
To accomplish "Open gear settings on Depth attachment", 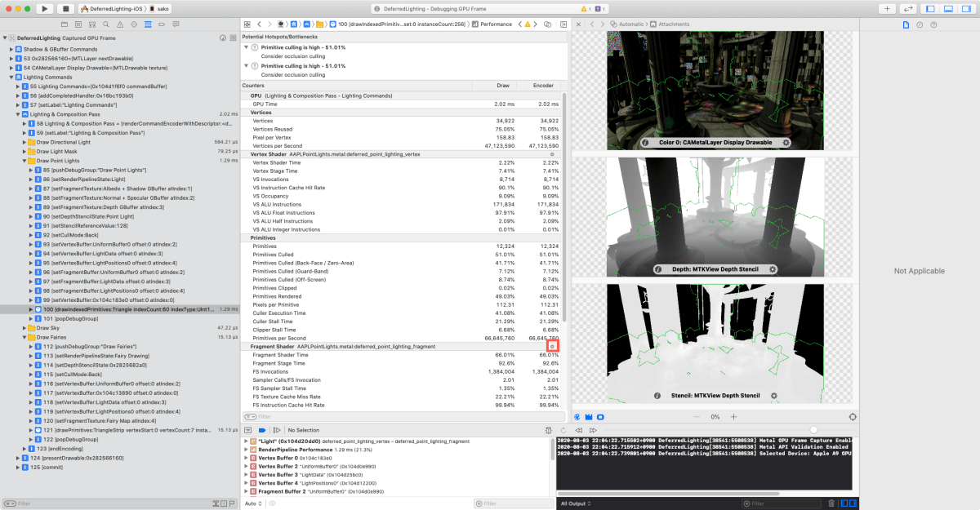I will coord(773,268).
